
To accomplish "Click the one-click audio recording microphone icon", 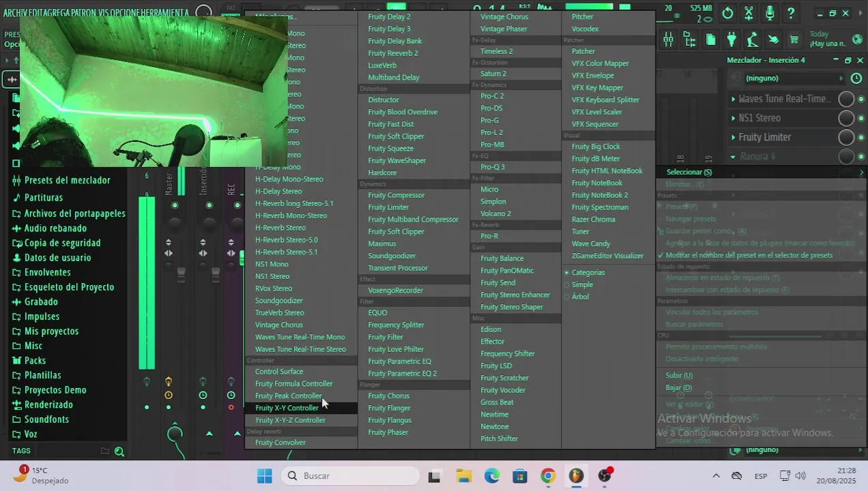I will 770,13.
